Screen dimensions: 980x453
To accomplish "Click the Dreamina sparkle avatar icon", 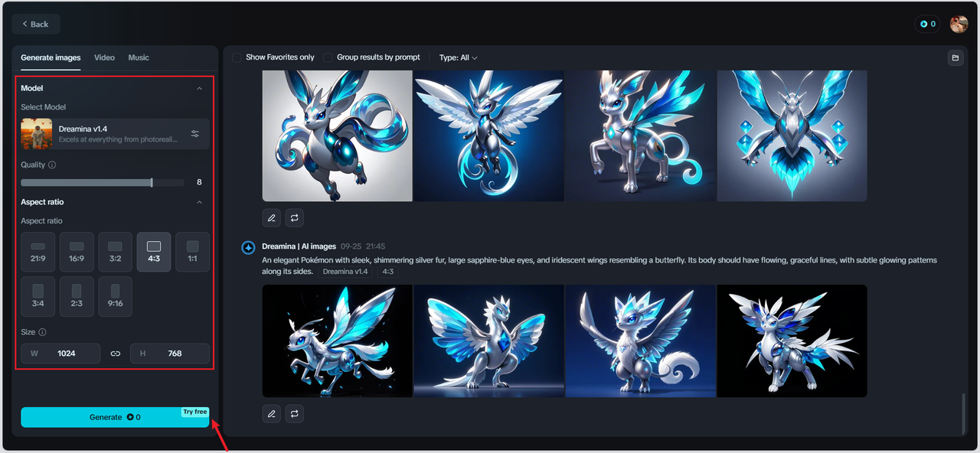I will pos(248,247).
